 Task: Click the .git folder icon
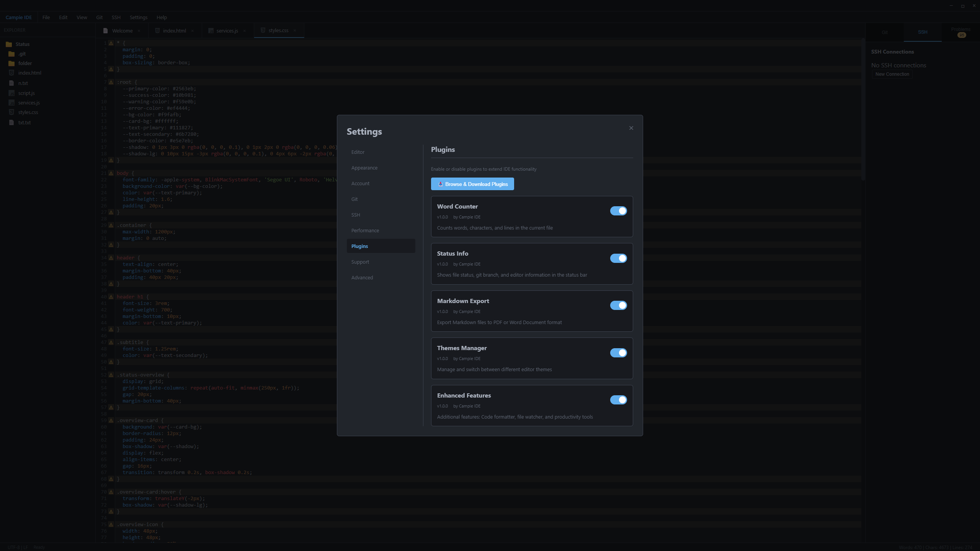11,54
